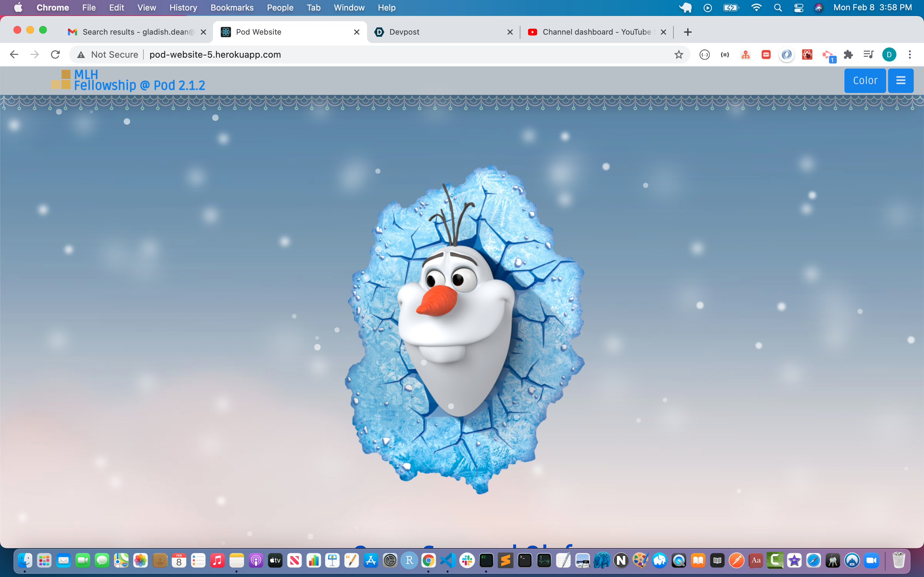Screen dimensions: 924x577
Task: Bookmark this page with the star icon
Action: click(x=679, y=54)
